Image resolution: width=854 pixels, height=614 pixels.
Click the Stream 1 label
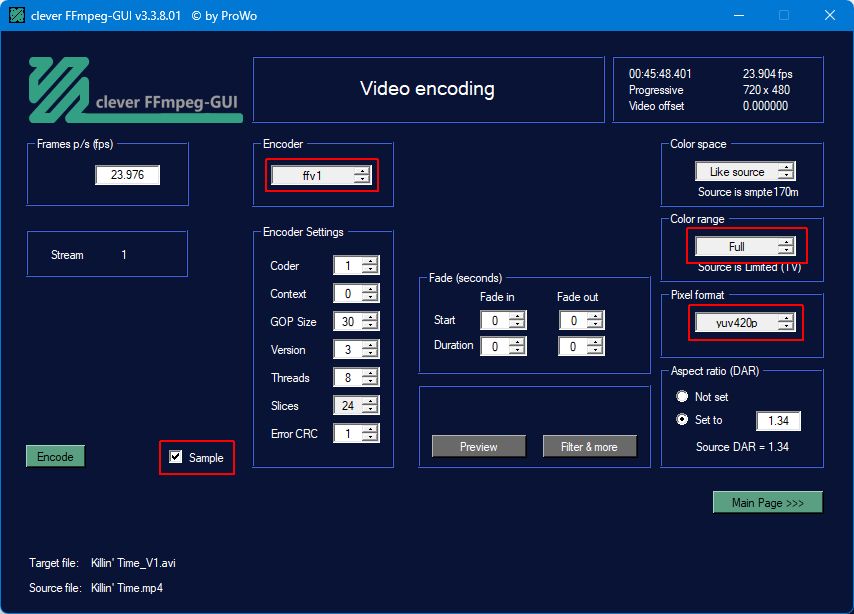point(88,254)
